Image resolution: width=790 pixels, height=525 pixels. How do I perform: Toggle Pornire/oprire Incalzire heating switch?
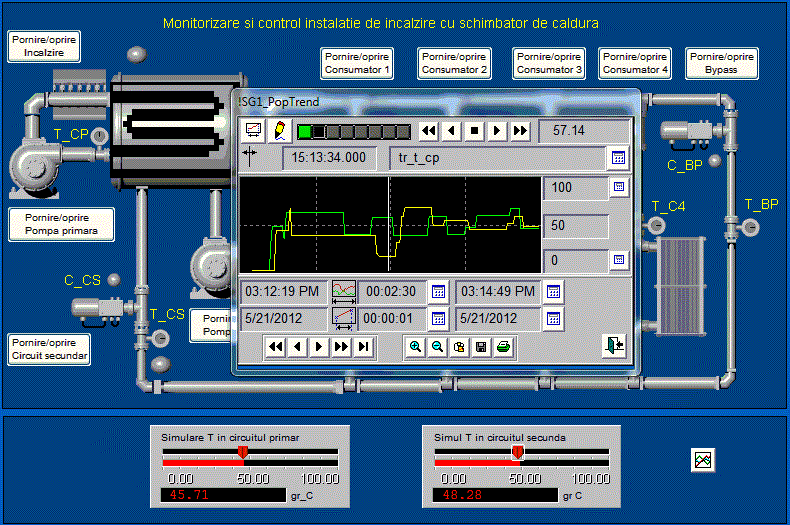pos(44,45)
